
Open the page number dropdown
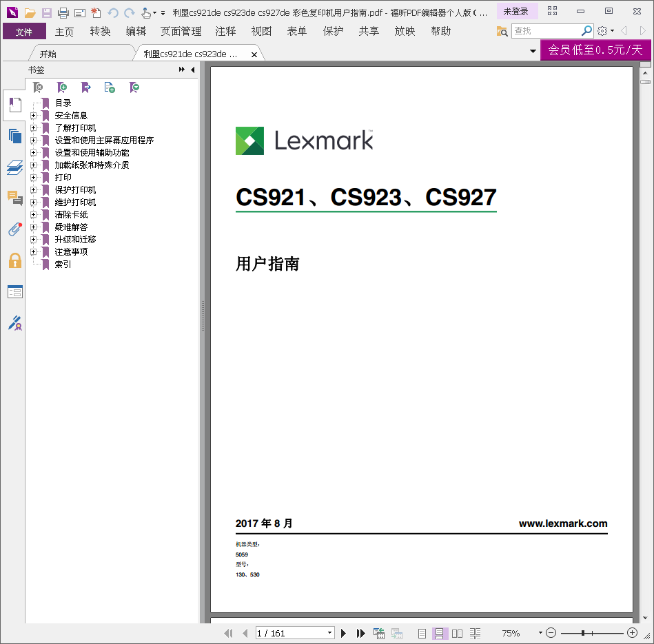click(x=329, y=633)
